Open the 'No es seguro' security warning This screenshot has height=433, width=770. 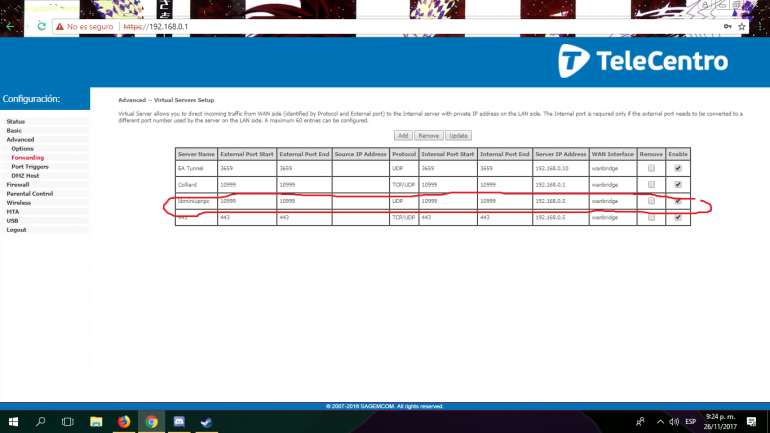pos(84,27)
